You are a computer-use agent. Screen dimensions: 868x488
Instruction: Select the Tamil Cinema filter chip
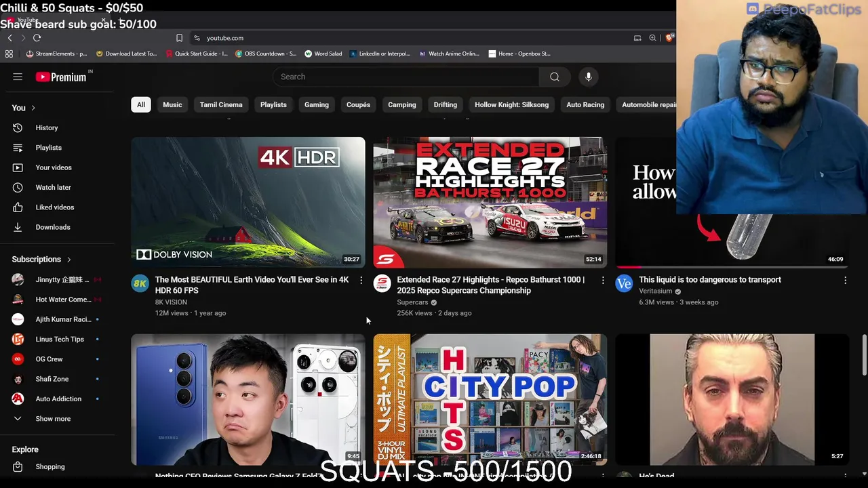pos(221,104)
